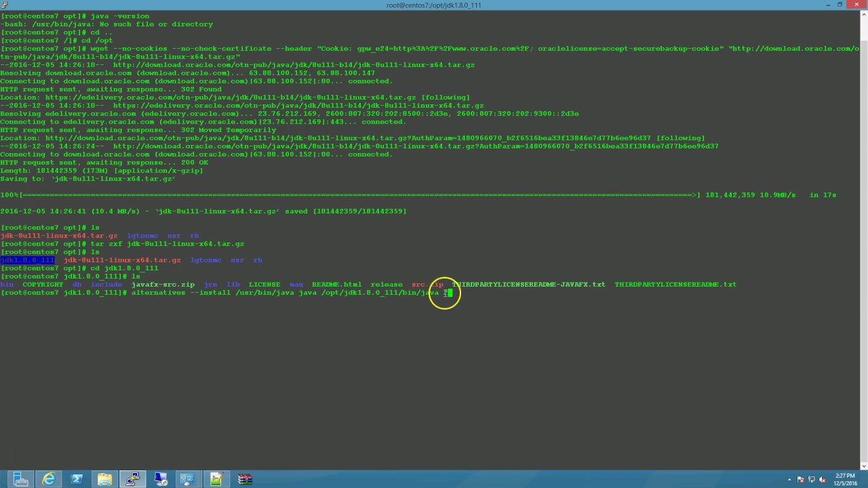Click the 'alternatives --install' command text
868x488 pixels.
285,293
